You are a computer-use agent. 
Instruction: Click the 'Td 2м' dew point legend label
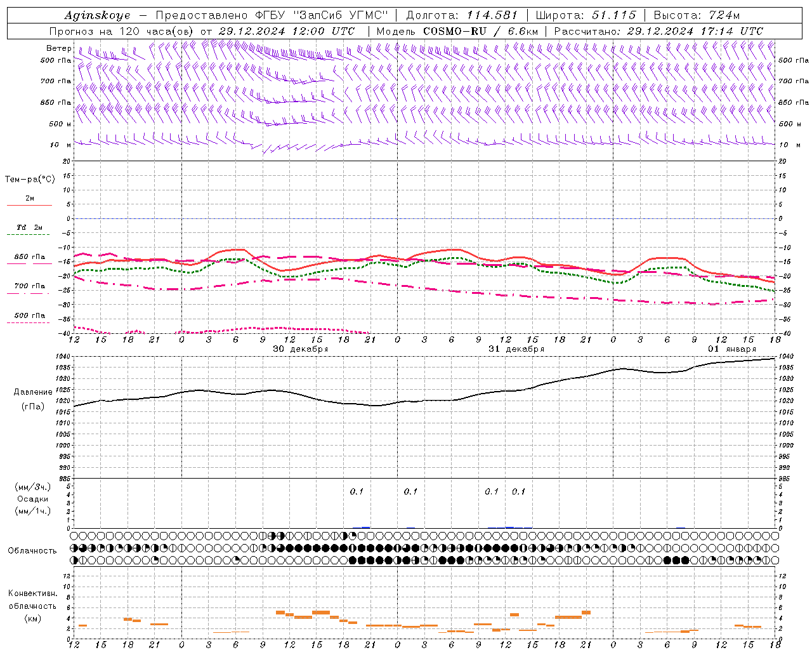29,227
